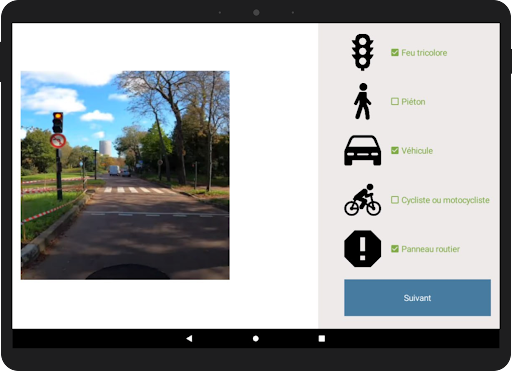Tap the Android back triangle icon

[189, 338]
